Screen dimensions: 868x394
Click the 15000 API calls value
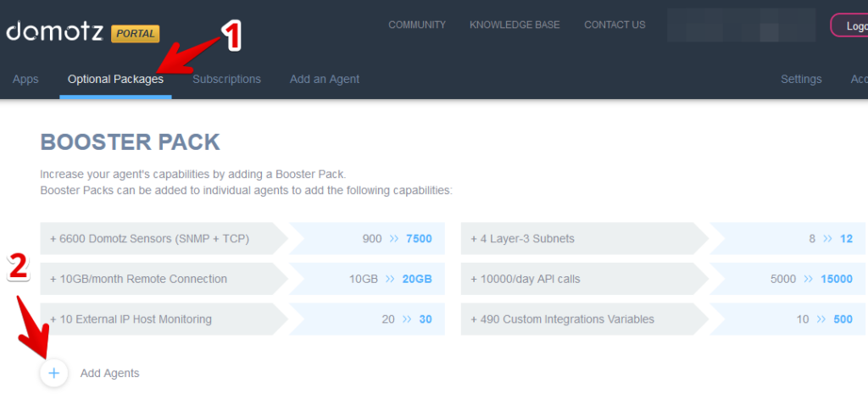(x=837, y=280)
